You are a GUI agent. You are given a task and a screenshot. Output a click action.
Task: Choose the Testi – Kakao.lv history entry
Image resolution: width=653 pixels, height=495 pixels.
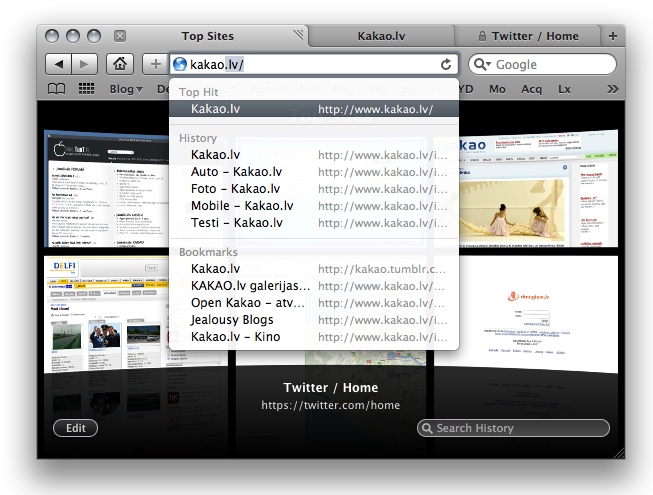pos(314,223)
